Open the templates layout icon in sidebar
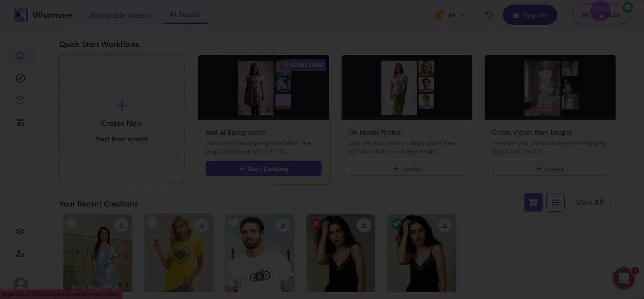 click(x=21, y=123)
